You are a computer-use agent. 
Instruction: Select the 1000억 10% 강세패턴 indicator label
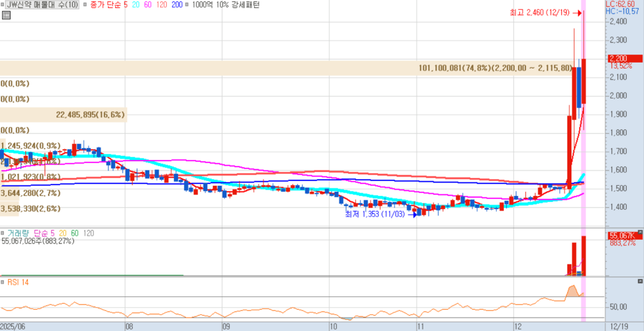(225, 5)
